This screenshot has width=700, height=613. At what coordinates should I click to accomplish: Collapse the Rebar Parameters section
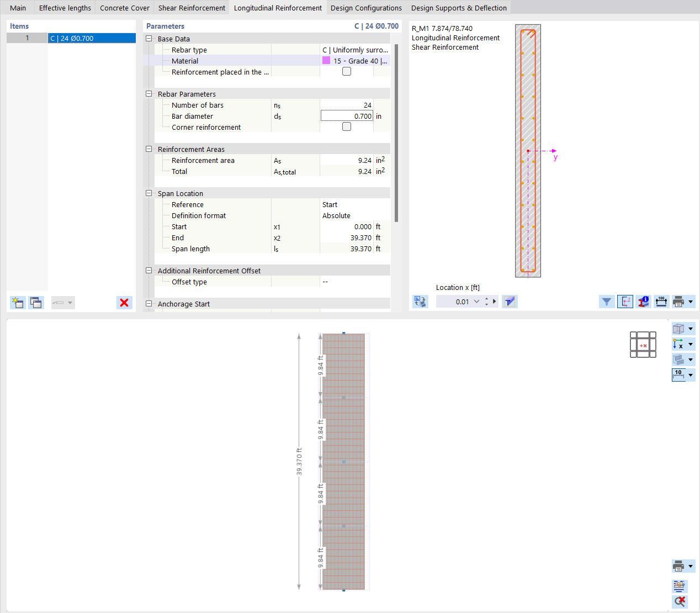pyautogui.click(x=149, y=93)
